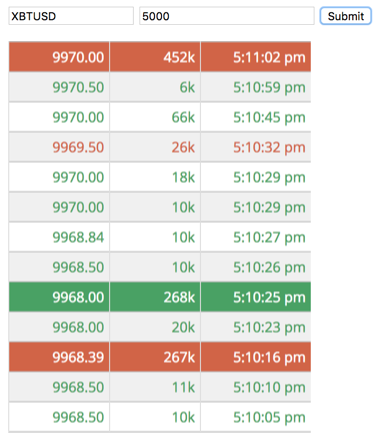Viewport: 376px width, 433px height.
Task: Focus the XBTUSD symbol input field
Action: [71, 16]
